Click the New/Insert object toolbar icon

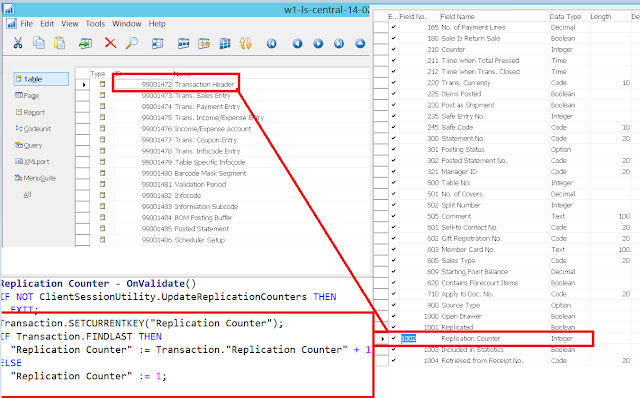(85, 43)
